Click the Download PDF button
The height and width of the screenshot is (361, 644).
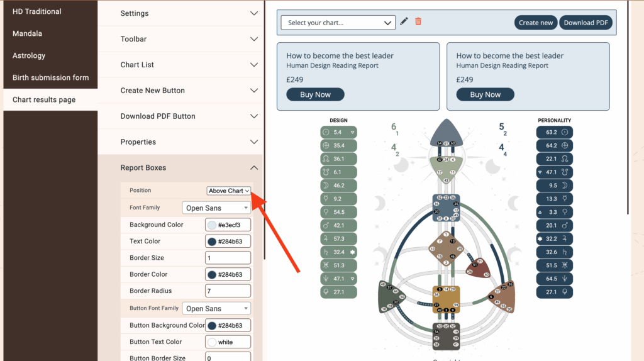pyautogui.click(x=585, y=23)
